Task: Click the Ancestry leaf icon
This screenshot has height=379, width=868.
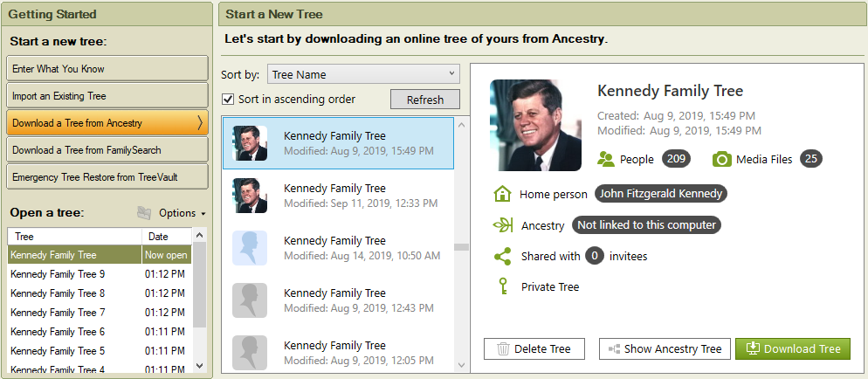Action: tap(502, 225)
